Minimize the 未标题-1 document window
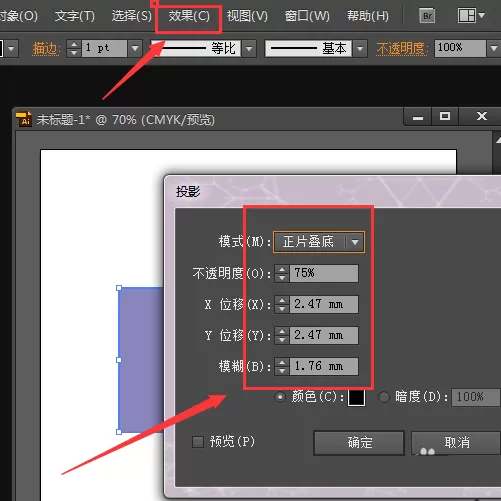The height and width of the screenshot is (501, 501). tap(418, 116)
